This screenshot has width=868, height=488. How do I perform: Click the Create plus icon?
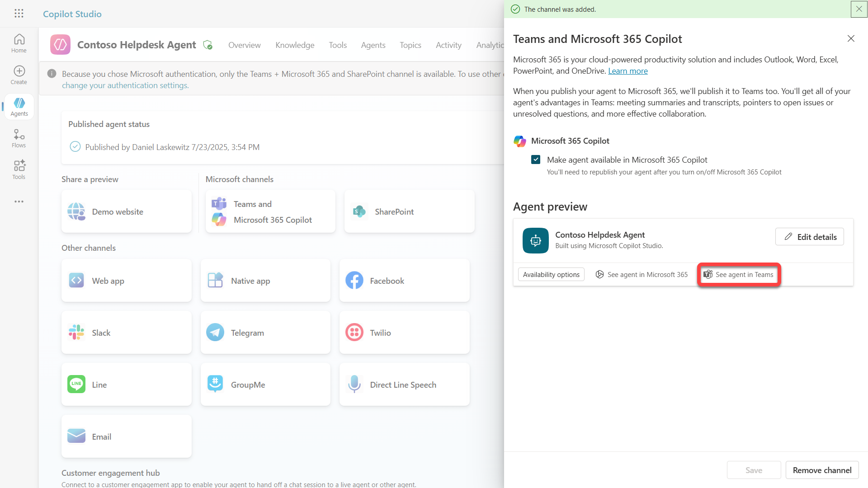coord(19,75)
